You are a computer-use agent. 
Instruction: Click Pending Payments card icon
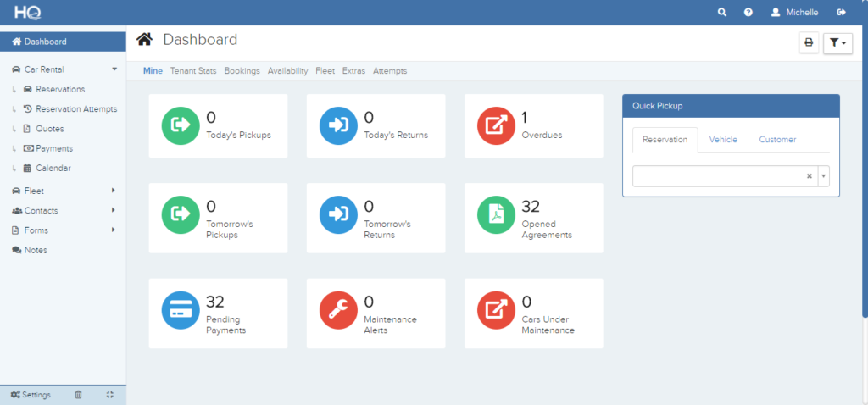(x=181, y=310)
